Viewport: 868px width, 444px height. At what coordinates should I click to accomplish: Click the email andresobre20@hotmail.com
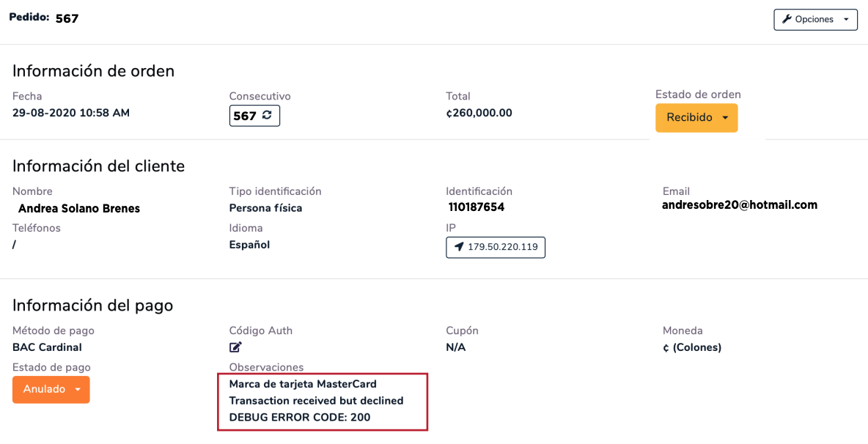(x=739, y=205)
